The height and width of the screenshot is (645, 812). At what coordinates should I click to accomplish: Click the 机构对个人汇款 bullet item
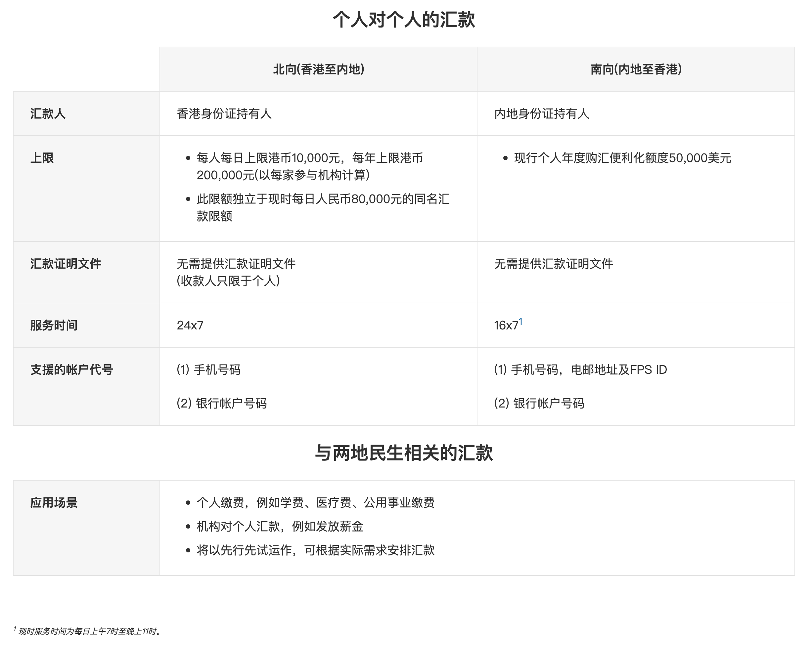280,526
